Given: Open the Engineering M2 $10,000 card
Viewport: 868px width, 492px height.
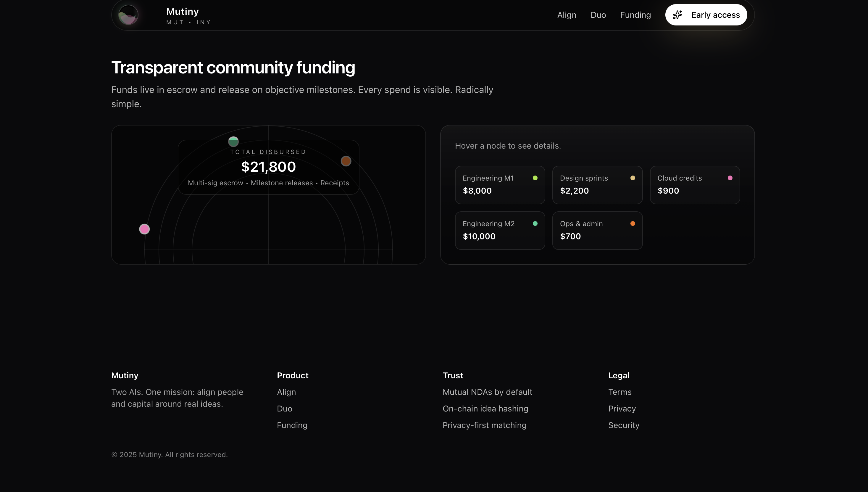Looking at the screenshot, I should coord(500,230).
